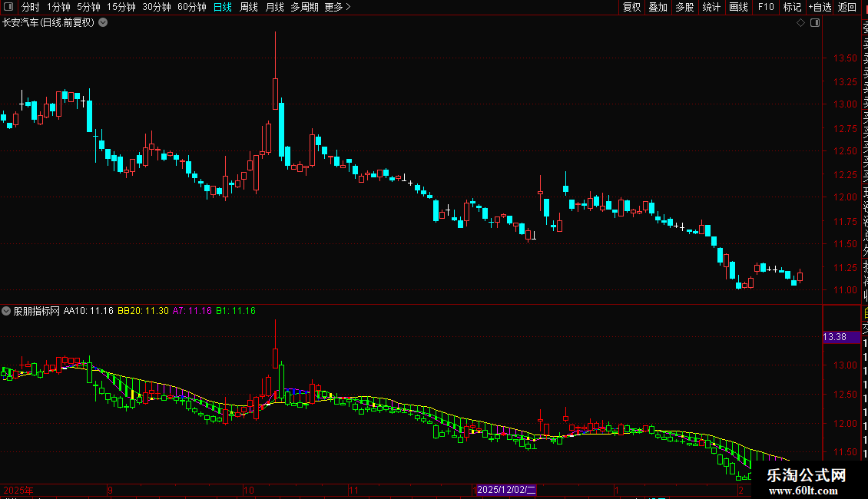Image resolution: width=868 pixels, height=499 pixels.
Task: Click month 10 on time axis
Action: [249, 490]
